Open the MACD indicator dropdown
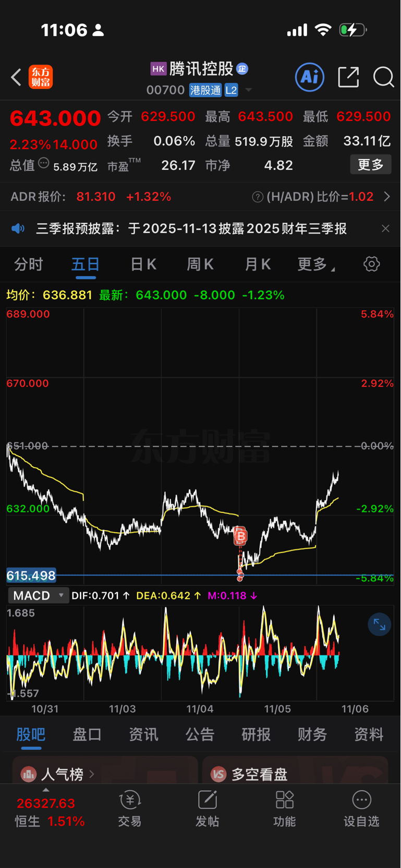Screen dimensions: 401x868 click(x=38, y=595)
